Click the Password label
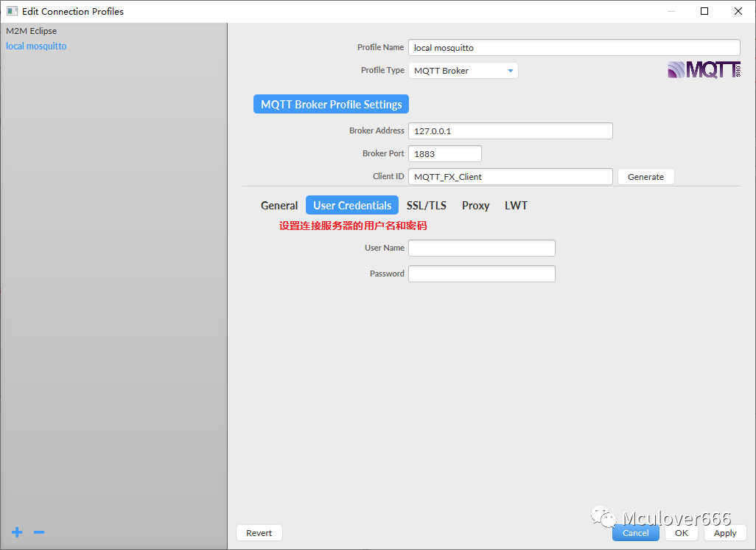 coord(387,274)
